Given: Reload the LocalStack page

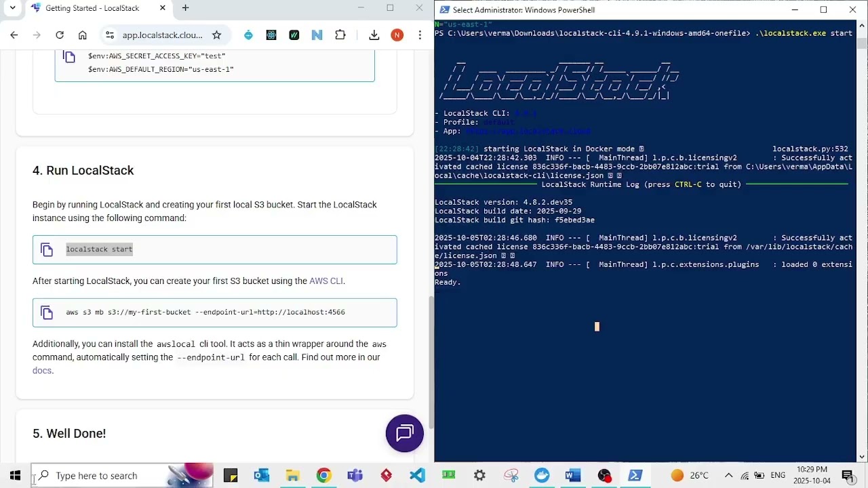Looking at the screenshot, I should point(60,35).
